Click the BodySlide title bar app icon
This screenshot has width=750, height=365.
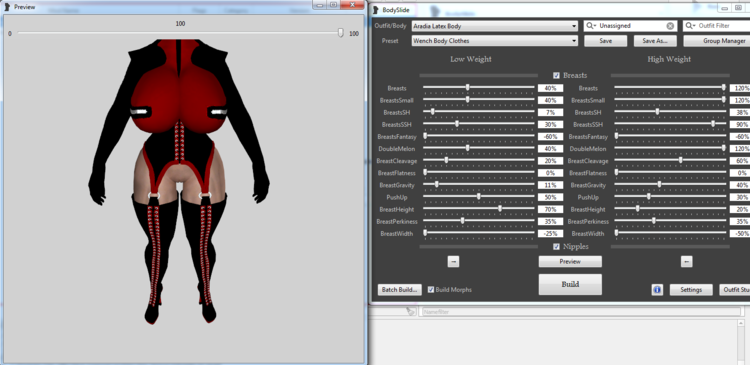376,10
